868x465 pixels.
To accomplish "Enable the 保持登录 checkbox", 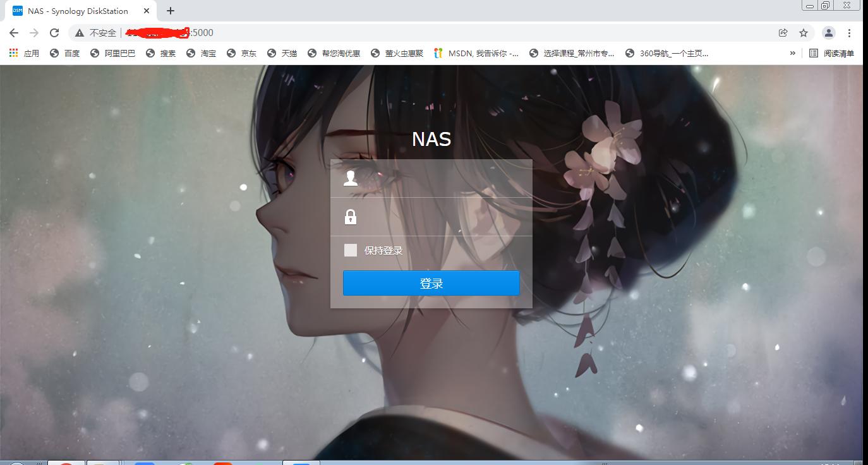I will 350,250.
